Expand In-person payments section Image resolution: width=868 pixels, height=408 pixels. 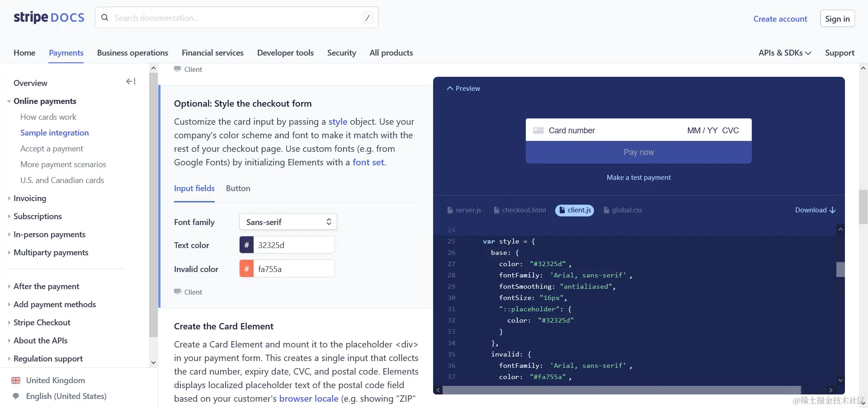(9, 234)
